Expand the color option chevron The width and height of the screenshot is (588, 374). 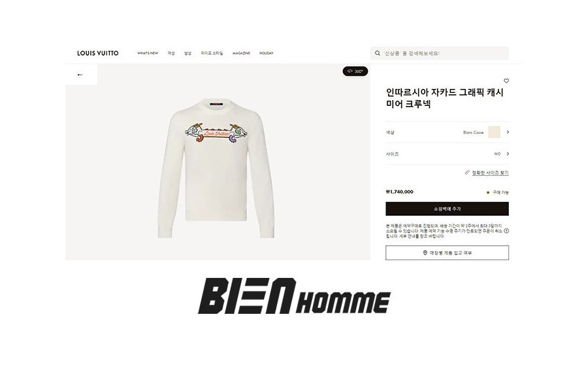point(508,132)
